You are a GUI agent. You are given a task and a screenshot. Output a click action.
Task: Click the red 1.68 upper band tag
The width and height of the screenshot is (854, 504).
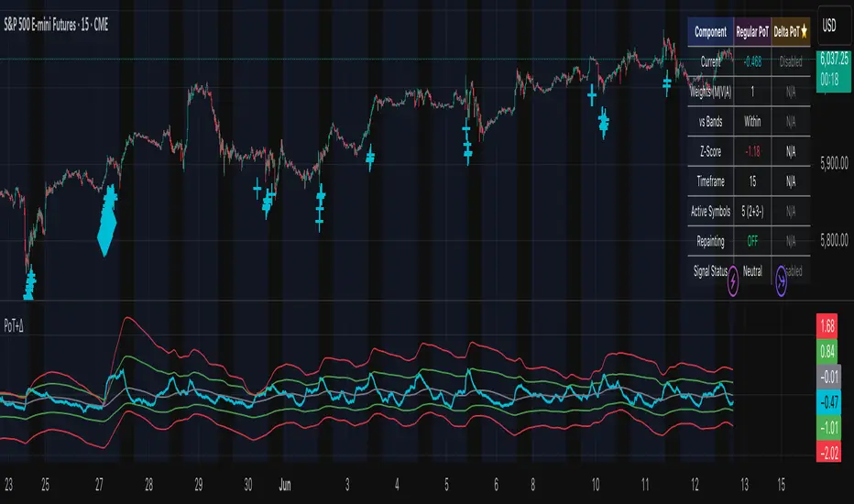[827, 326]
